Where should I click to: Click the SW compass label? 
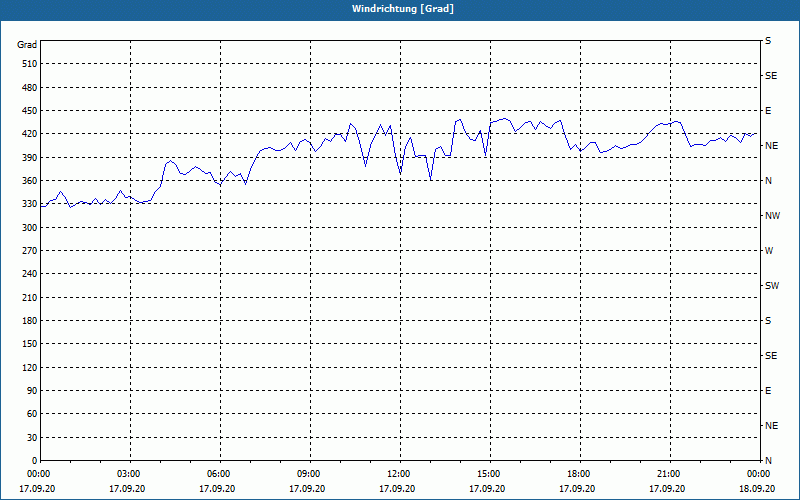(772, 286)
